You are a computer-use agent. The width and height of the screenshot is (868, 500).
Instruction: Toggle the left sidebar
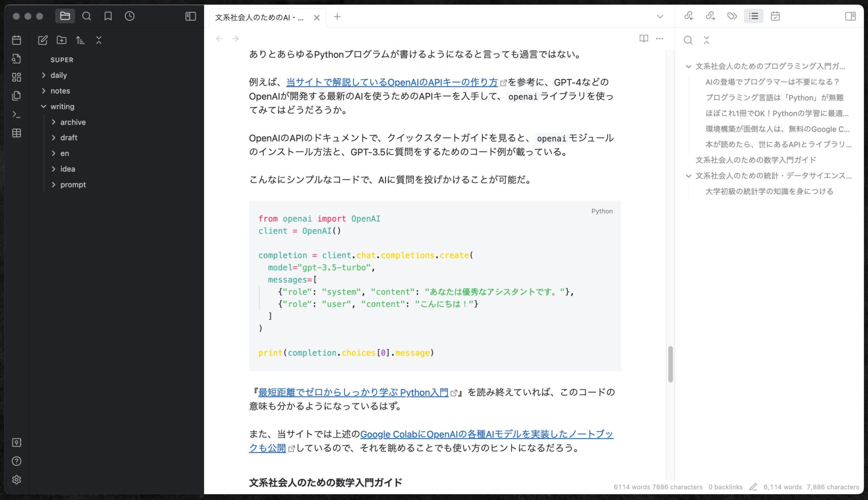click(191, 16)
